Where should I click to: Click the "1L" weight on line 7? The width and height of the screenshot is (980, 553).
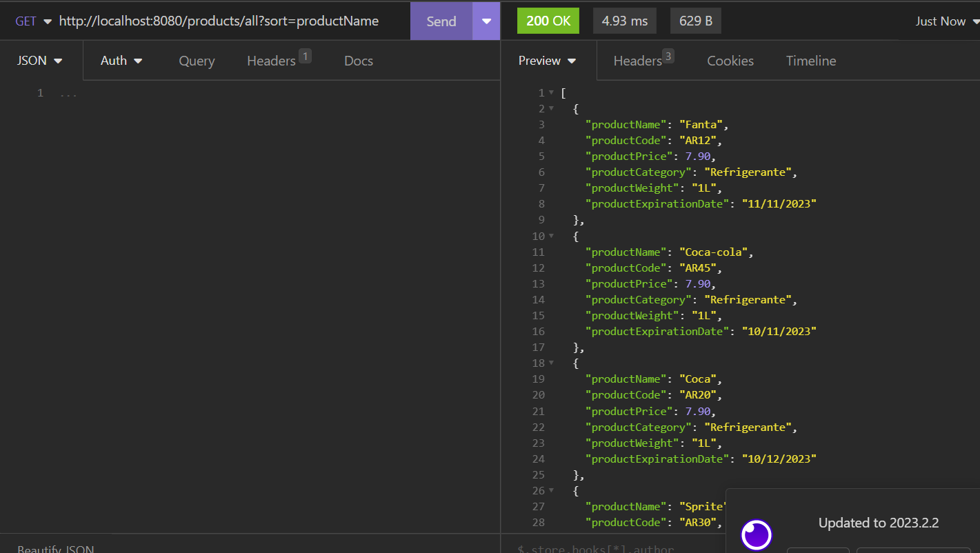coord(704,188)
